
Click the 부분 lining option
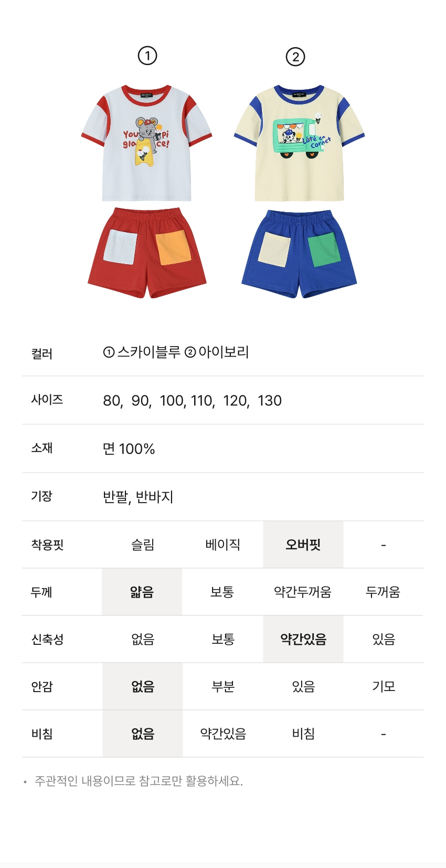pyautogui.click(x=222, y=686)
